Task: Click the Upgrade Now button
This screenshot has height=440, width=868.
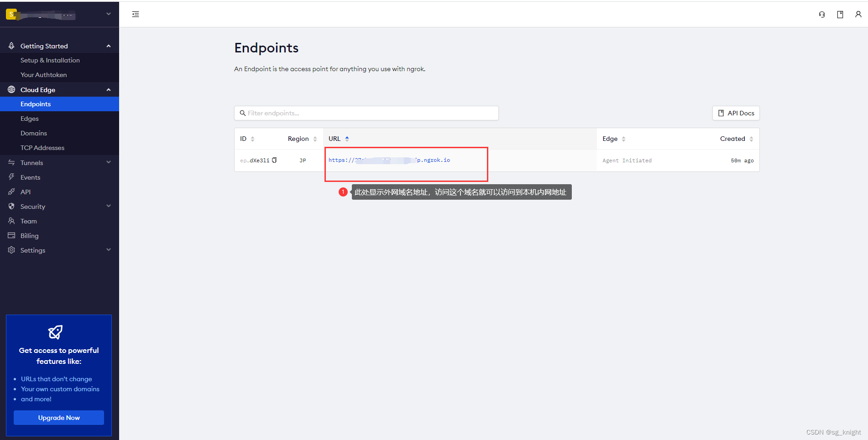Action: (x=59, y=418)
